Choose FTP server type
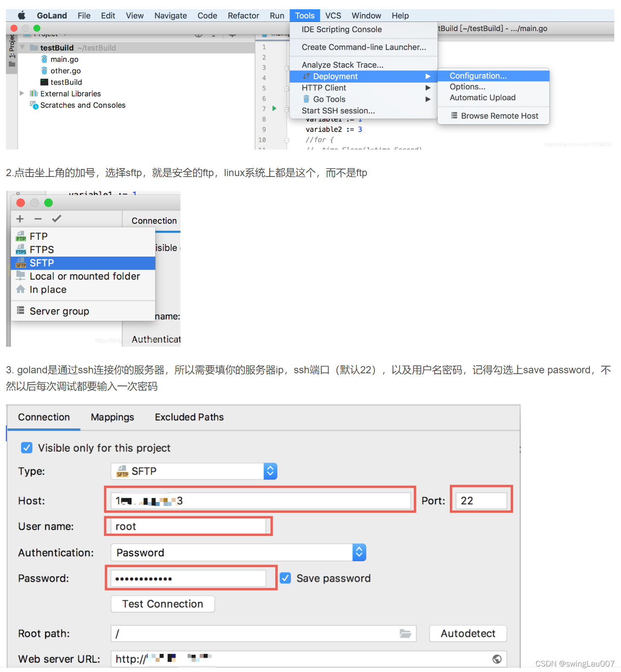This screenshot has height=672, width=621. pyautogui.click(x=83, y=236)
